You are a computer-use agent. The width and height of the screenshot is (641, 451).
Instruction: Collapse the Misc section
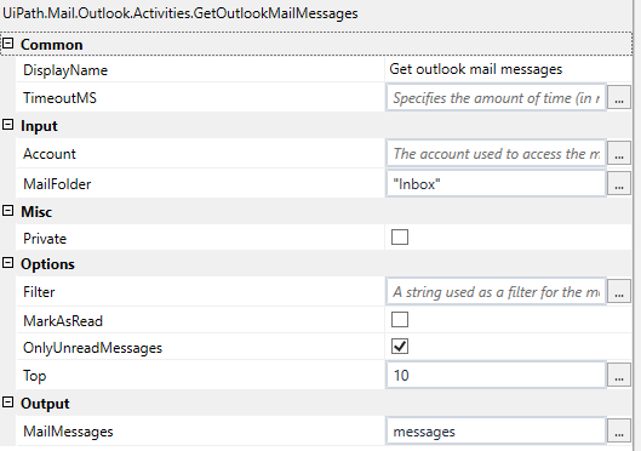point(8,211)
